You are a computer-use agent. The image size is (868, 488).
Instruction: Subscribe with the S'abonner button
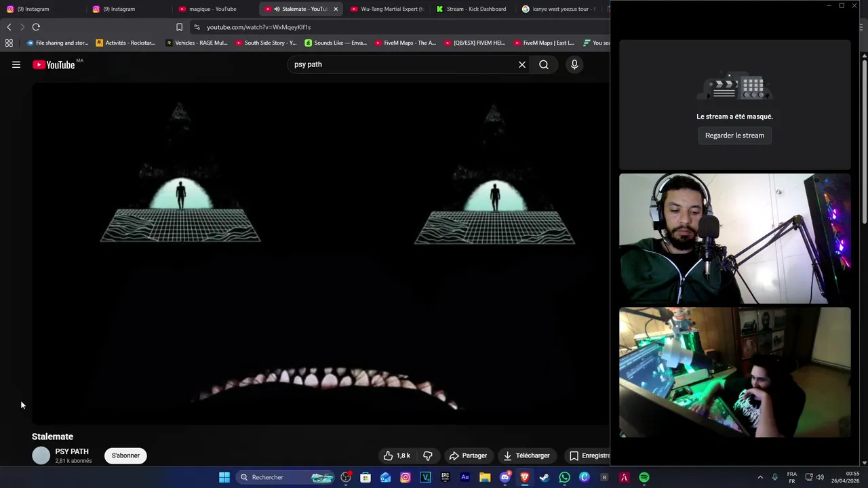pos(125,455)
